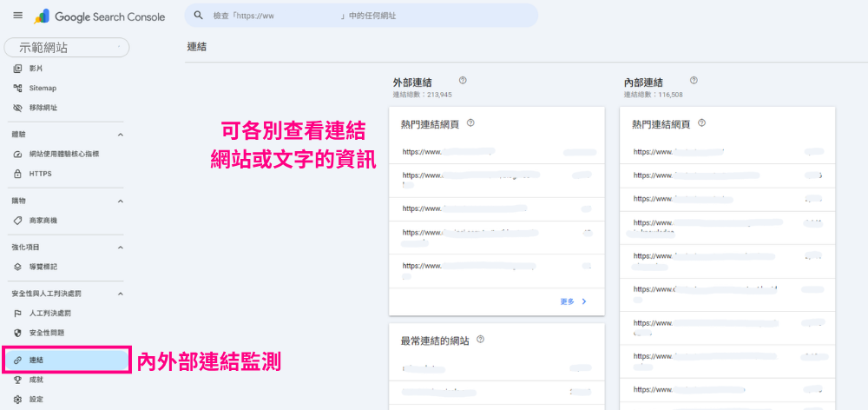Screen dimensions: 868x410
Task: Click the 外部連結 heading
Action: point(411,83)
